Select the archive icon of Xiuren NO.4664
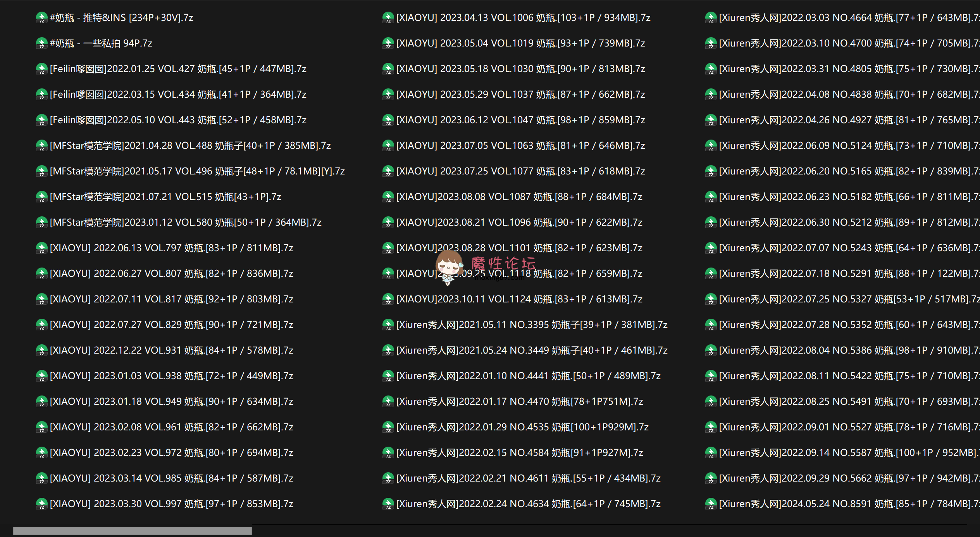 tap(711, 18)
